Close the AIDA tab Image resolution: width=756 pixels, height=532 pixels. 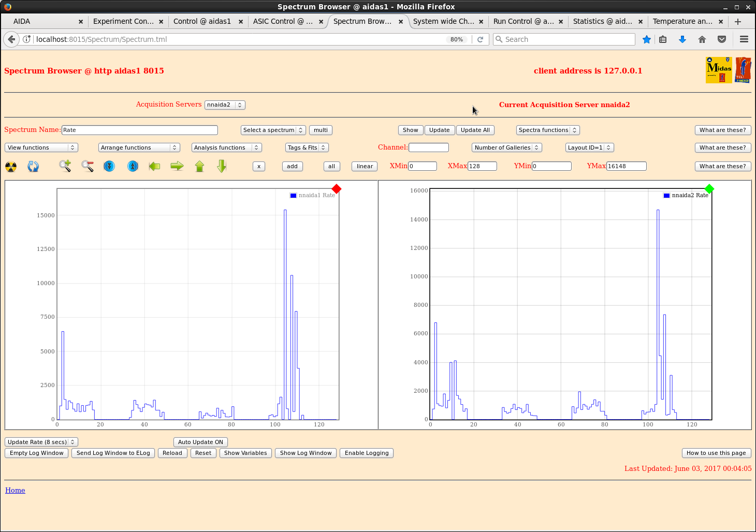[x=81, y=22]
